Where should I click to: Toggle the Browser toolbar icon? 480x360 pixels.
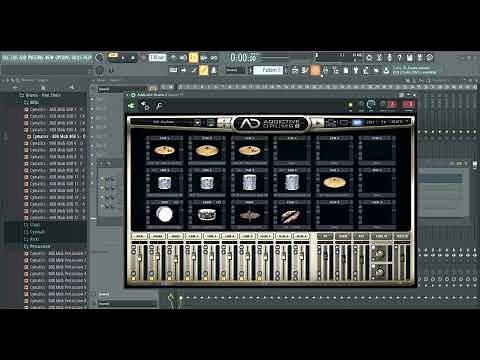pyautogui.click(x=336, y=70)
